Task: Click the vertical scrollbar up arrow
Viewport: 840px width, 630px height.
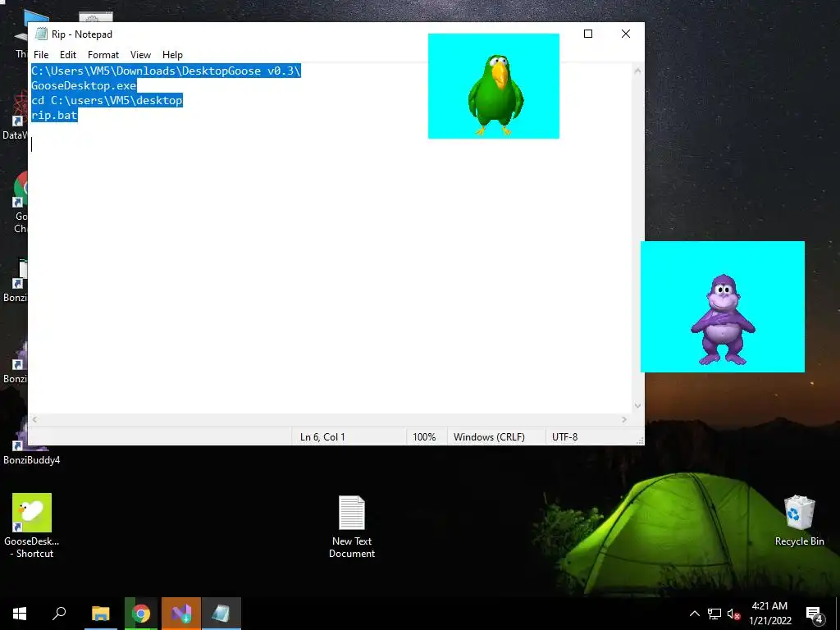Action: pyautogui.click(x=637, y=71)
